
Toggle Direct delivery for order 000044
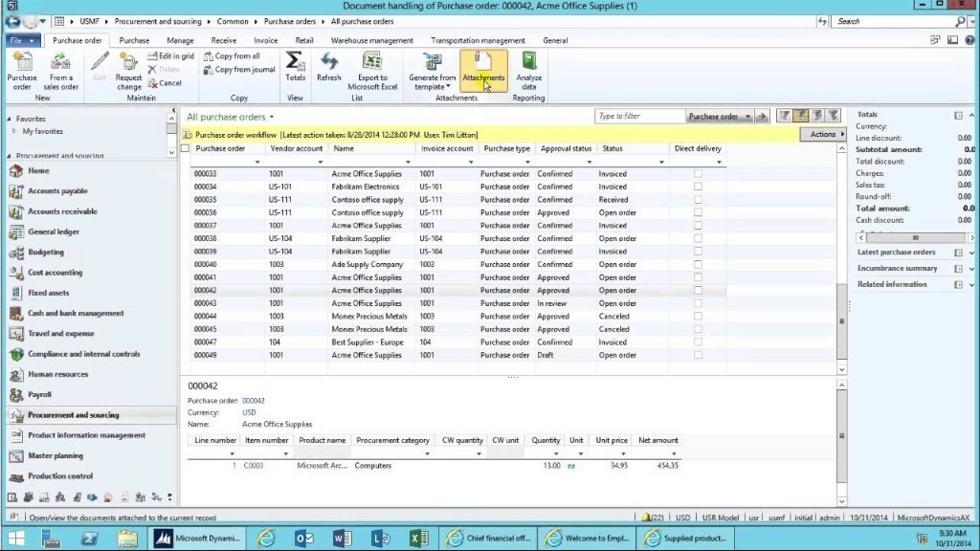click(x=698, y=316)
